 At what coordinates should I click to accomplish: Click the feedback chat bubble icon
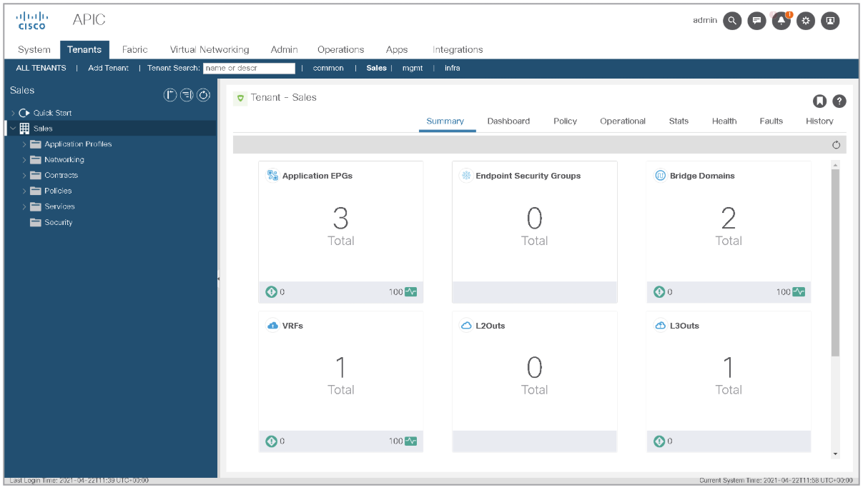tap(756, 21)
